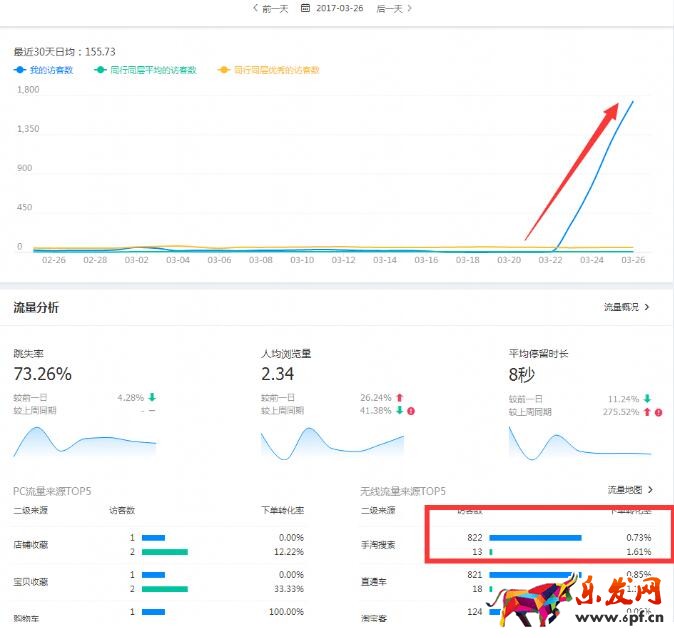
Task: Open 流量概况 overview link
Action: (626, 307)
